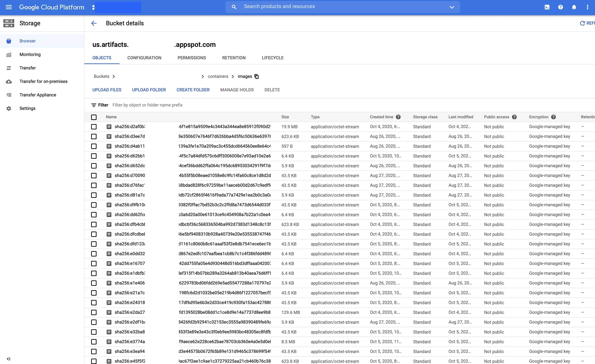Activate Cloud Shell terminal icon
Image resolution: width=595 pixels, height=364 pixels.
pyautogui.click(x=547, y=7)
